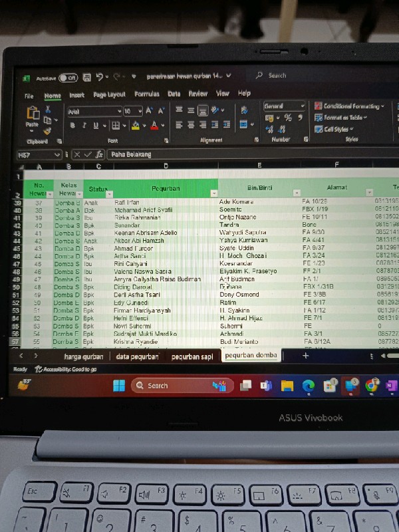Toggle the AutoSave switch
The height and width of the screenshot is (532, 399).
click(x=68, y=78)
